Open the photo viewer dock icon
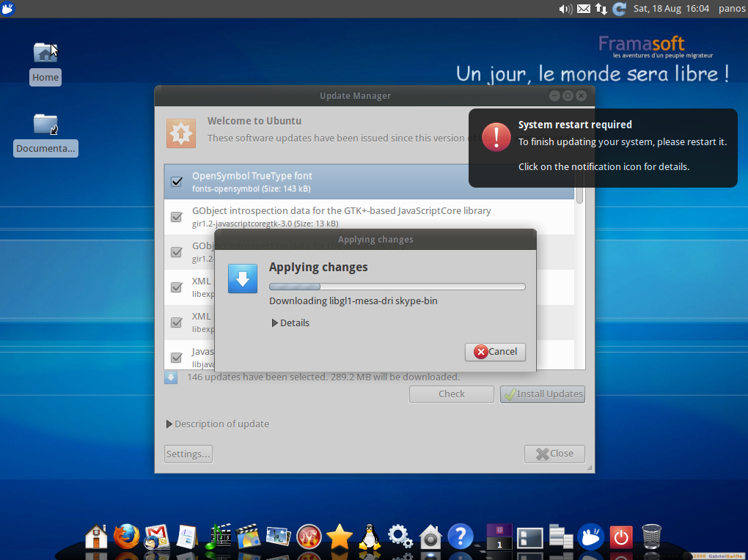 point(279,537)
